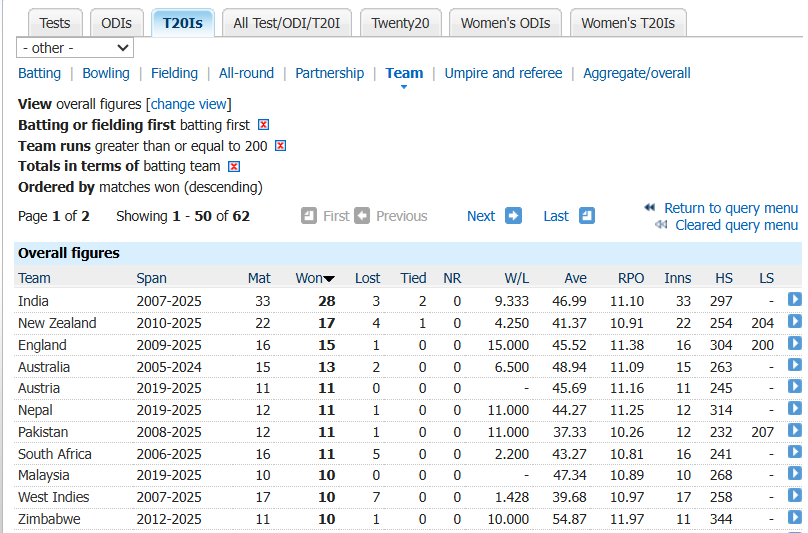Sort table by Span column
The image size is (808, 533).
tap(152, 278)
